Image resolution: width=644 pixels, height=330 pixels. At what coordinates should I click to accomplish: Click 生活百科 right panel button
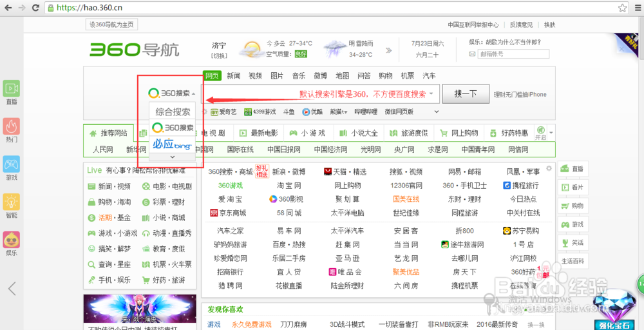tap(573, 261)
